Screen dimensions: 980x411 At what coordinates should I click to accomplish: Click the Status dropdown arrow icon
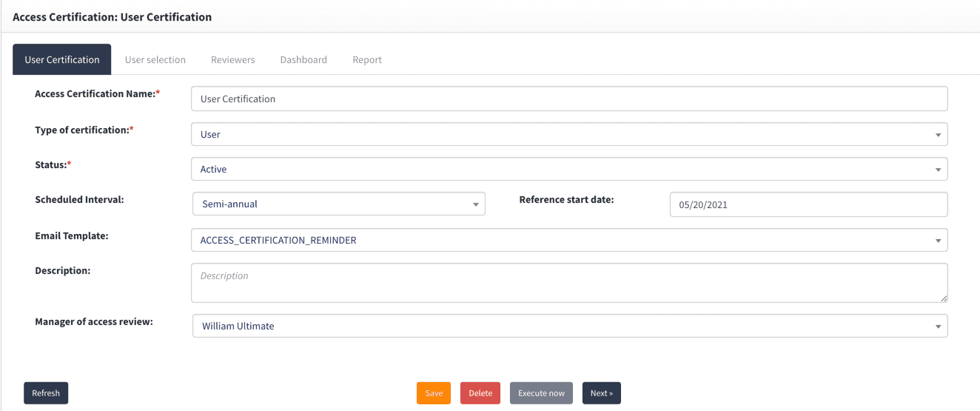[938, 170]
